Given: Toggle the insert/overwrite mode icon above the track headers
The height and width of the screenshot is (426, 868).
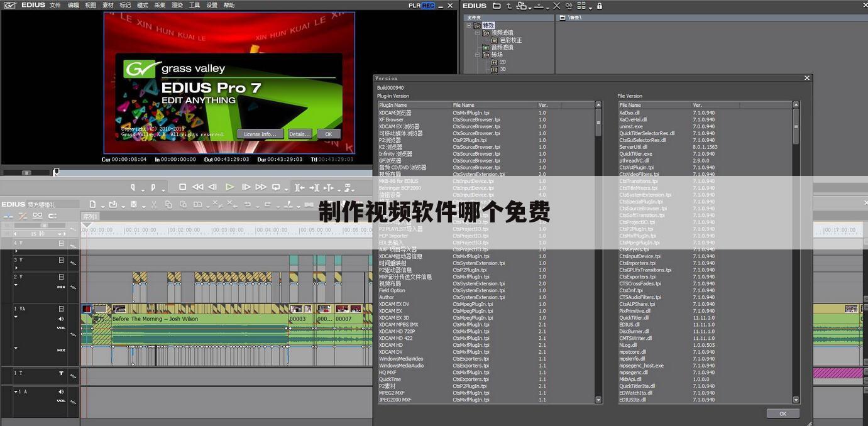Looking at the screenshot, I should tap(9, 216).
